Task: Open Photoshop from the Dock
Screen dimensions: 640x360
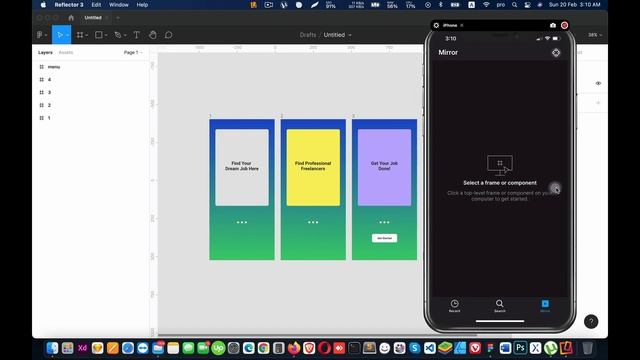Action: coord(520,348)
